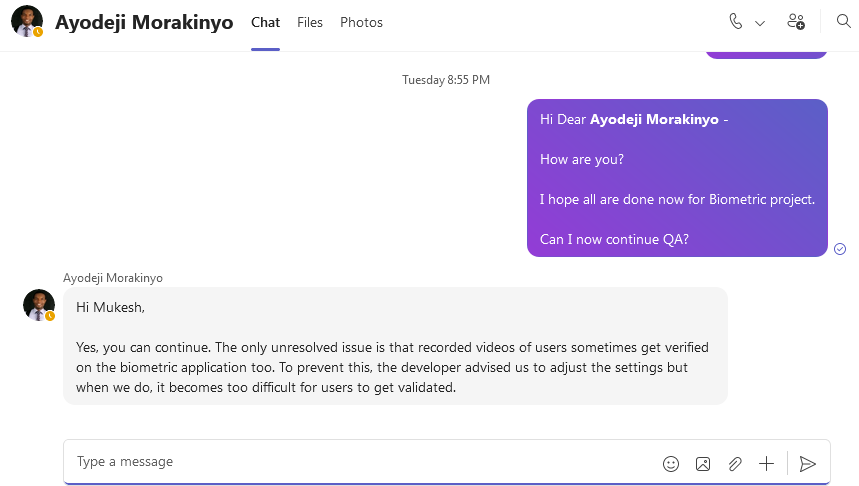The width and height of the screenshot is (859, 486).
Task: Switch to the Files tab
Action: [310, 22]
